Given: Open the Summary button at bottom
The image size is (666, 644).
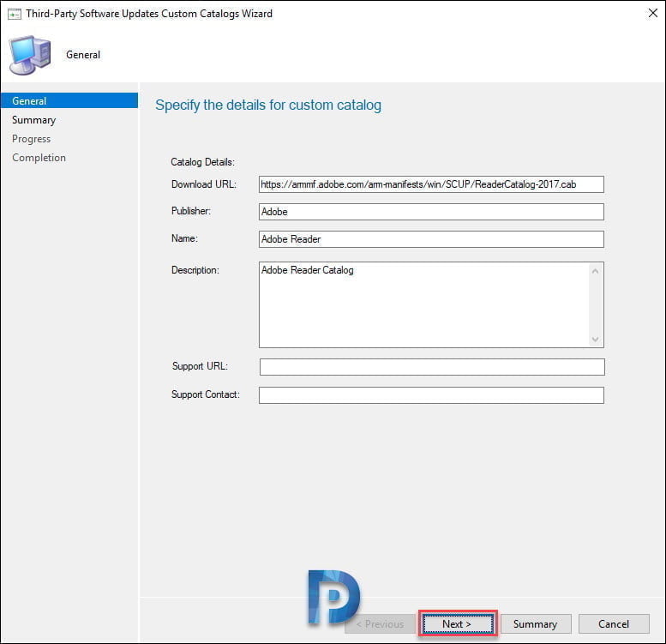Looking at the screenshot, I should [536, 623].
